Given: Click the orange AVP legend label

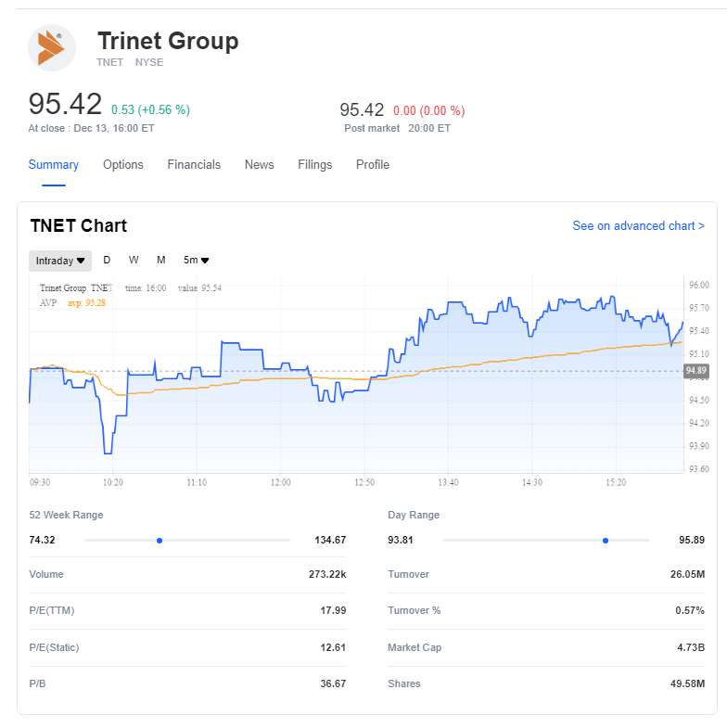Looking at the screenshot, I should tap(48, 302).
